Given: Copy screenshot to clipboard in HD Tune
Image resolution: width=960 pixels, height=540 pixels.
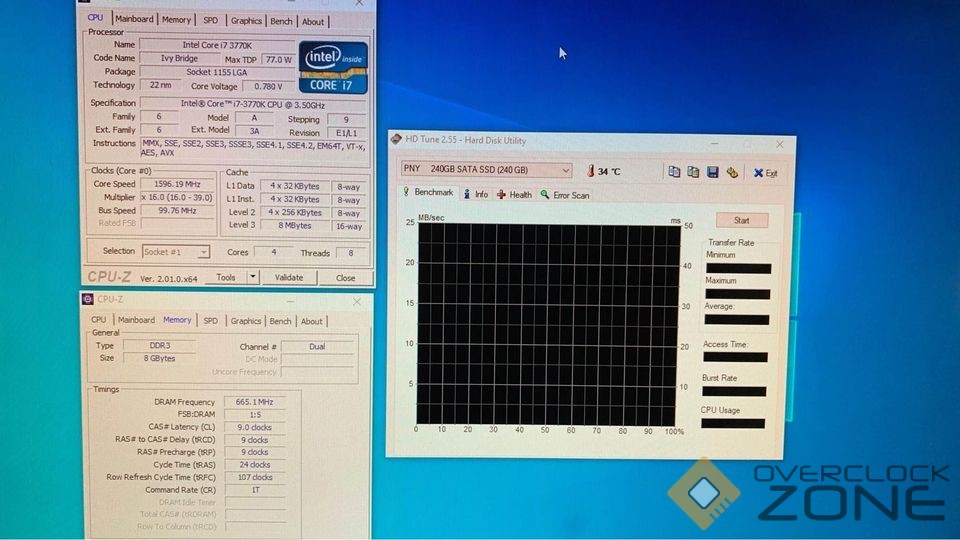Looking at the screenshot, I should coord(693,172).
